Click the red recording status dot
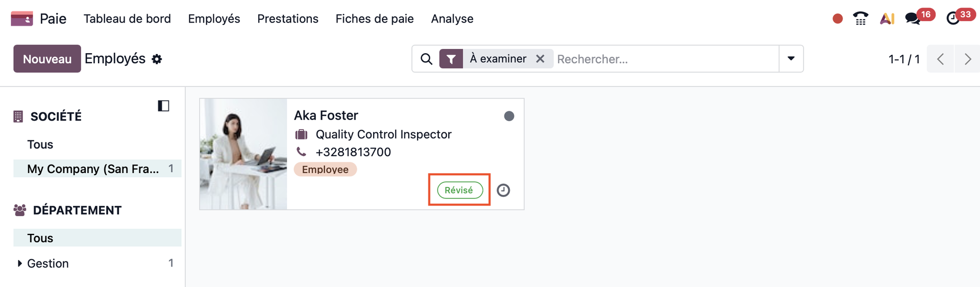 pyautogui.click(x=838, y=19)
